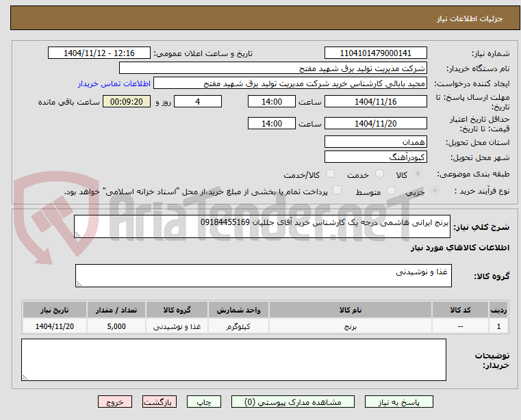This screenshot has width=521, height=420.
Task: Click the 1404/11/20 need date table cell
Action: (x=55, y=326)
